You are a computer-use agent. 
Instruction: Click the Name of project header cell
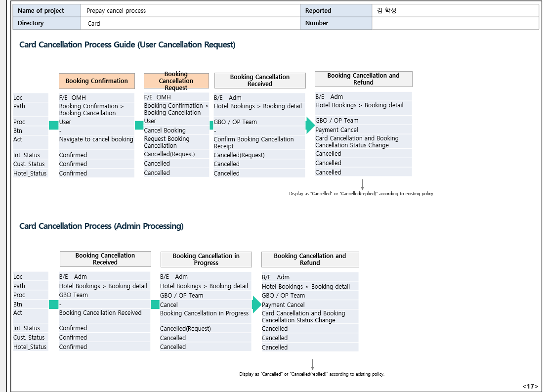[47, 10]
